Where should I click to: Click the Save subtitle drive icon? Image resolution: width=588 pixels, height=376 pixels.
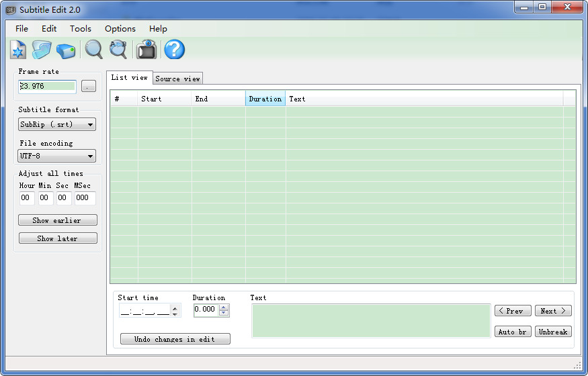click(65, 50)
